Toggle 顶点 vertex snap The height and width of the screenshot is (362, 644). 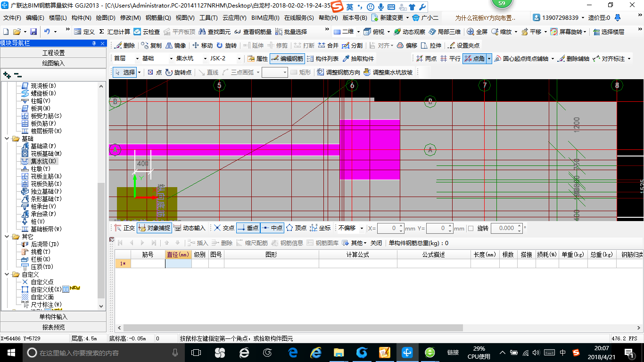pyautogui.click(x=296, y=228)
